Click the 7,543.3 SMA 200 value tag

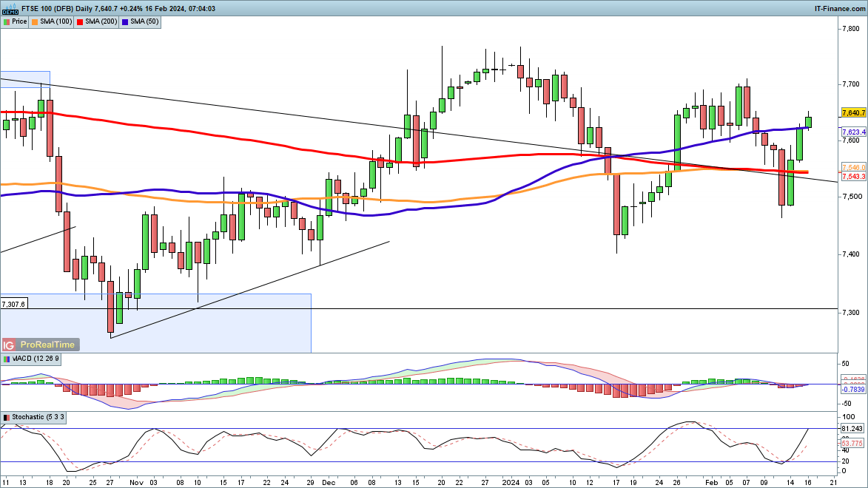tap(854, 177)
